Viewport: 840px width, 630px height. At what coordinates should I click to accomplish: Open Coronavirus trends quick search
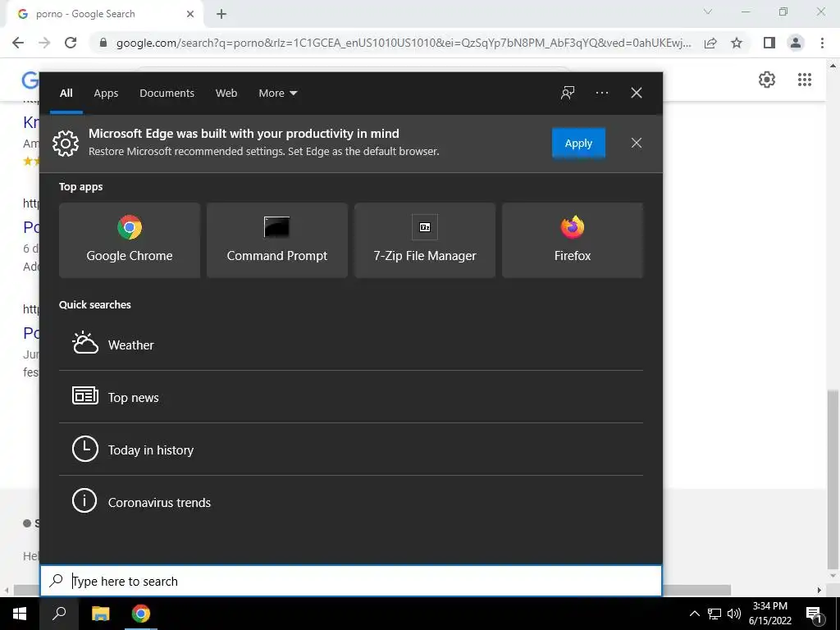tap(351, 502)
